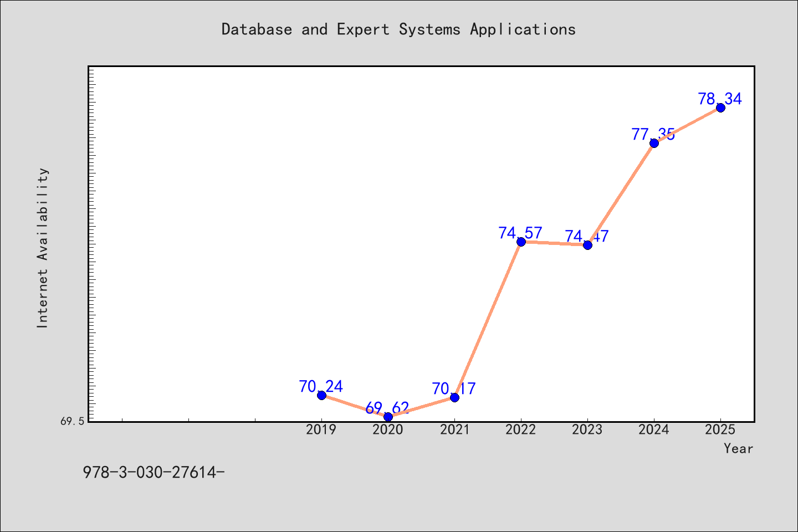Select the value label 77.35
Screen dimensions: 798x532
pyautogui.click(x=654, y=134)
